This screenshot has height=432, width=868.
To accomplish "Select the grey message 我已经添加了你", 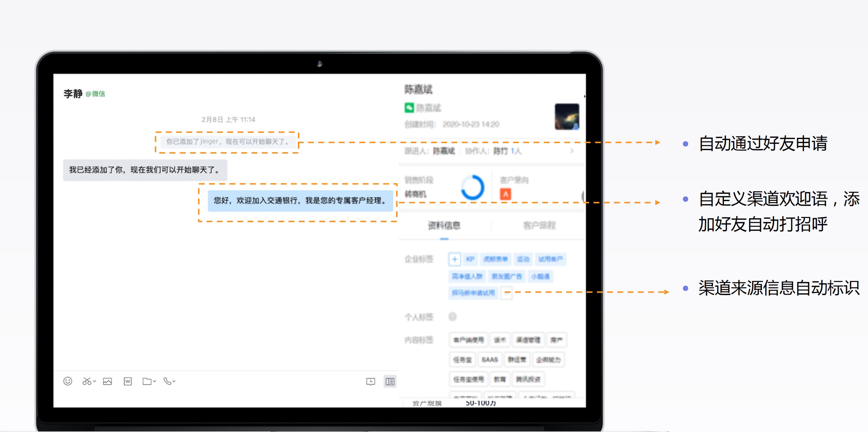I will point(145,170).
